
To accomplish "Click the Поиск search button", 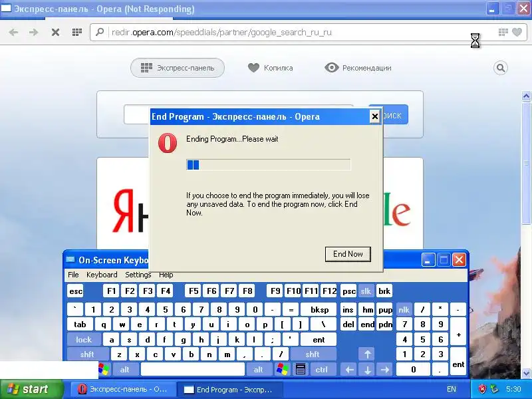I will pyautogui.click(x=395, y=114).
